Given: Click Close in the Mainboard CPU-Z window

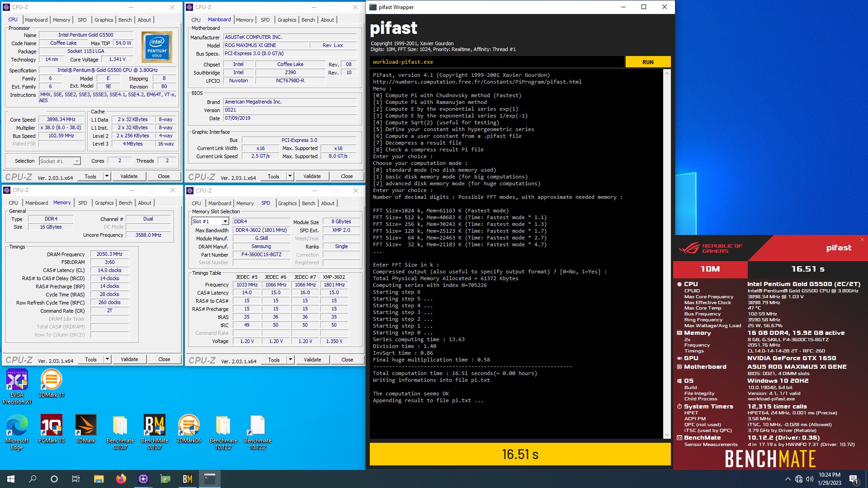Looking at the screenshot, I should pyautogui.click(x=347, y=176).
